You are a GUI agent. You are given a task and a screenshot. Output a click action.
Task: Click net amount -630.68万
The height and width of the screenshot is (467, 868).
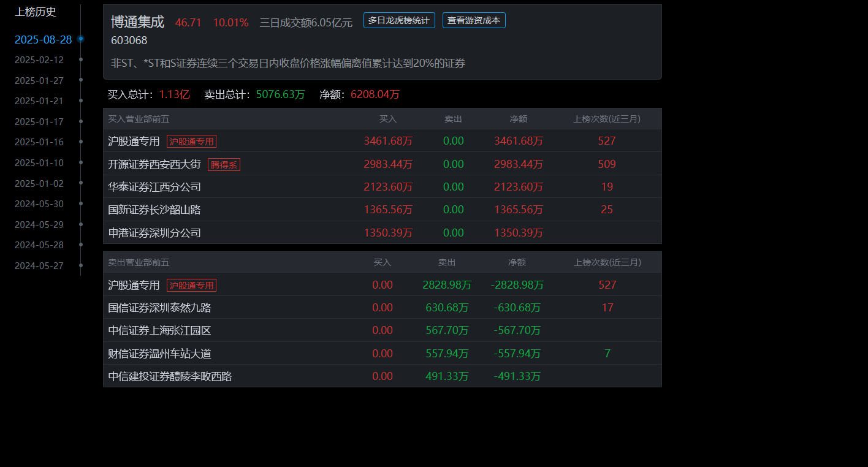(x=517, y=308)
